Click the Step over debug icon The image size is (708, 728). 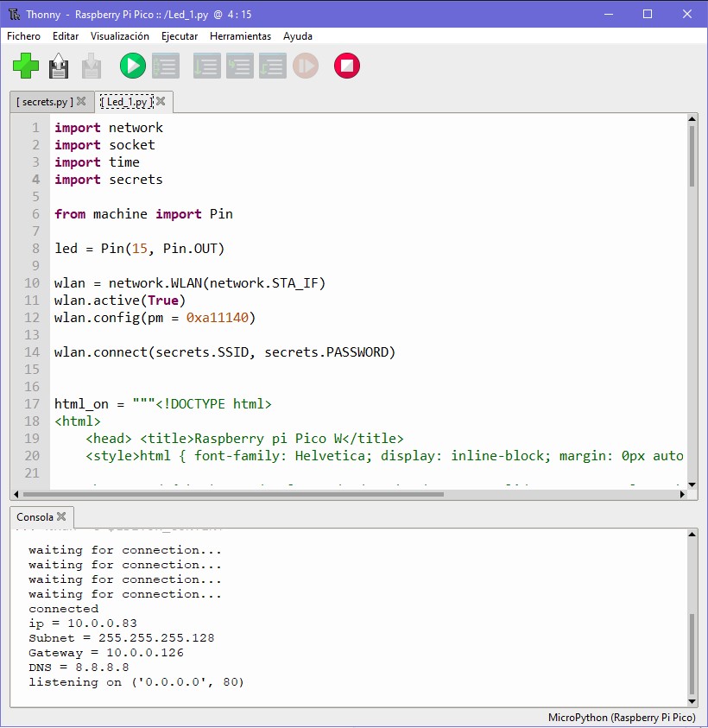point(206,66)
